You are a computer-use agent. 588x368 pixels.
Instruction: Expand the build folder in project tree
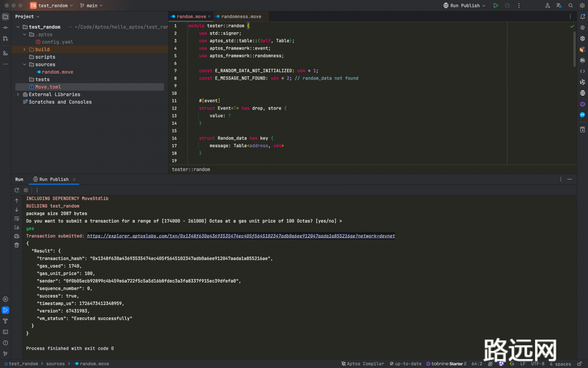point(24,50)
